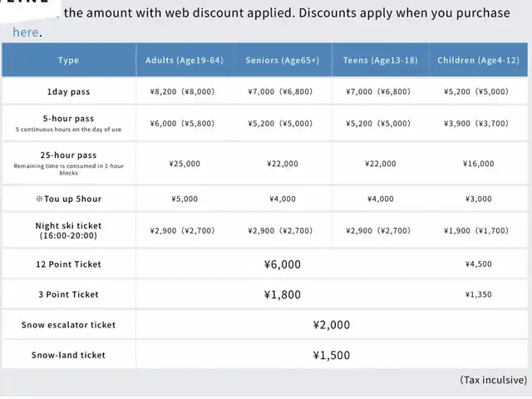Select the "1day pass" row label
This screenshot has height=399, width=532.
click(69, 91)
